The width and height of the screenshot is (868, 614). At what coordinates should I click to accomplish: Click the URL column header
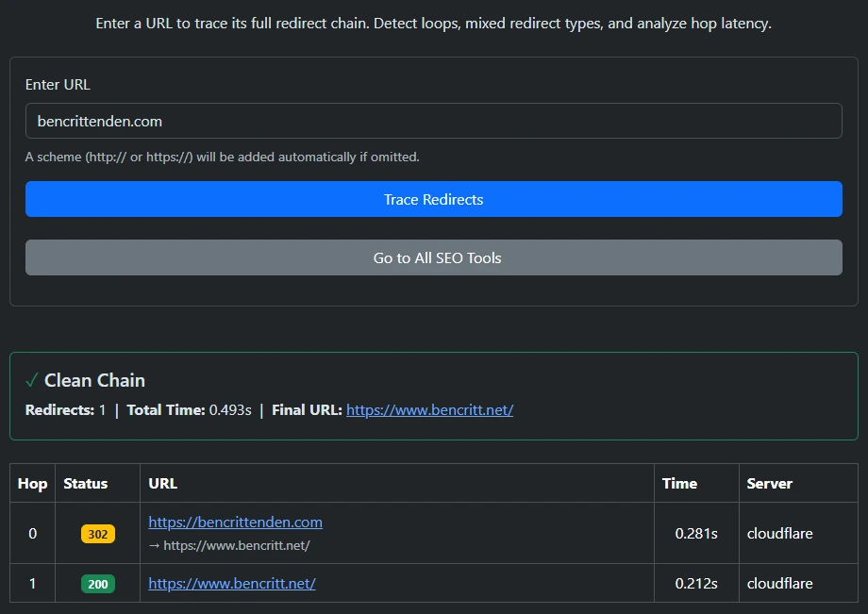[161, 483]
